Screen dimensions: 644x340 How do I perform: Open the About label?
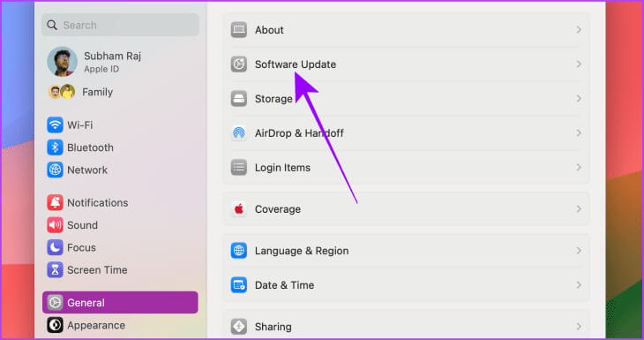click(269, 30)
